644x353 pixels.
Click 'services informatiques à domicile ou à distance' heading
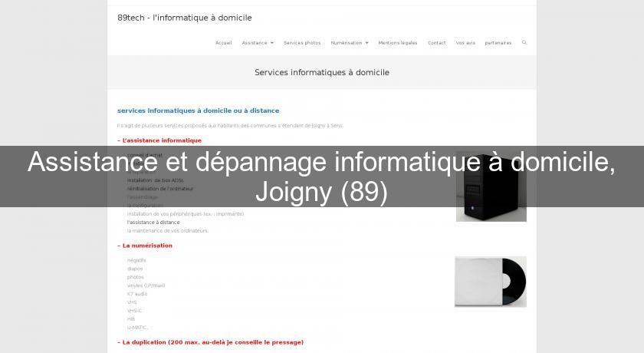(198, 111)
